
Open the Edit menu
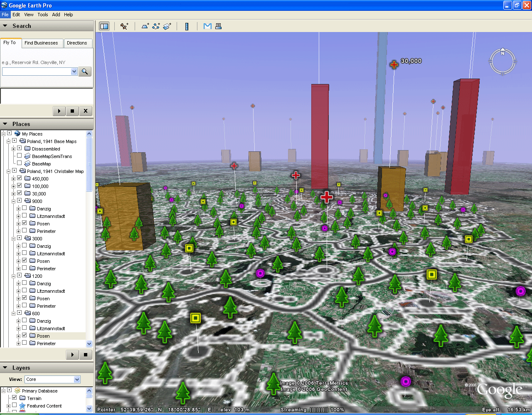point(16,15)
